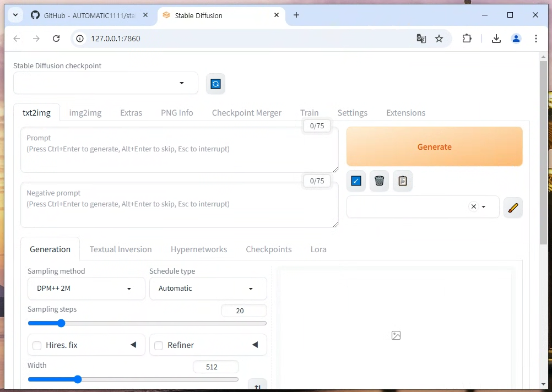Screen dimensions: 552x392
Task: Bookmark this page with the star icon
Action: (439, 39)
